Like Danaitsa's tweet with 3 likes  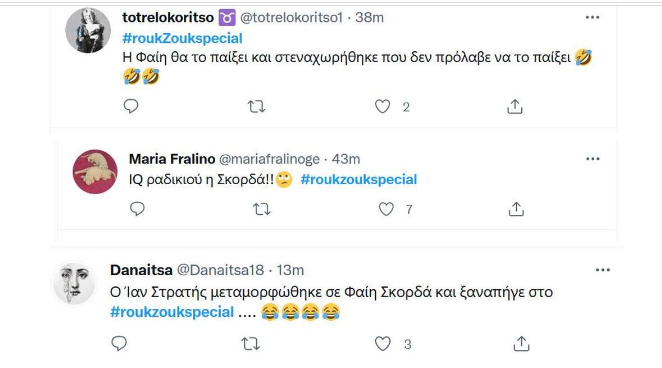(383, 344)
